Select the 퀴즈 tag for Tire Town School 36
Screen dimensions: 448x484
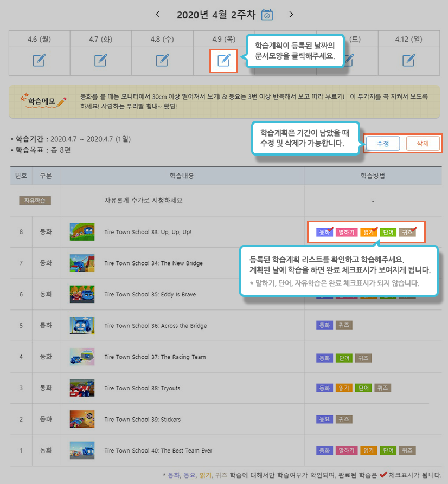(344, 326)
